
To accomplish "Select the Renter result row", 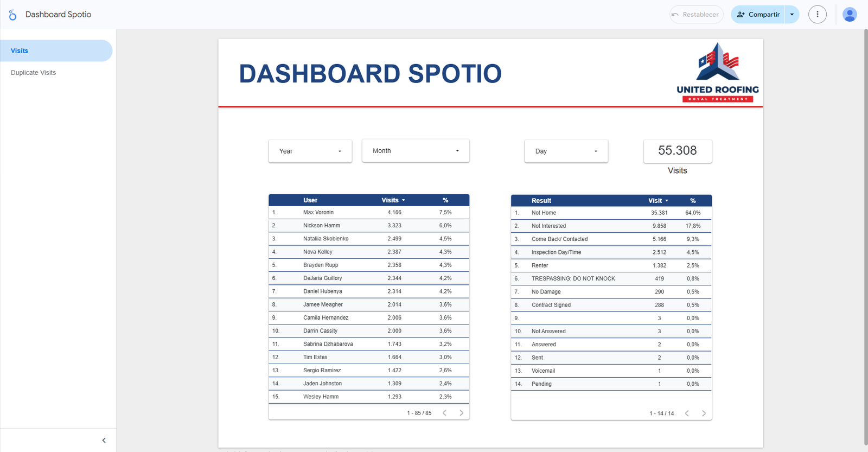I will (611, 265).
